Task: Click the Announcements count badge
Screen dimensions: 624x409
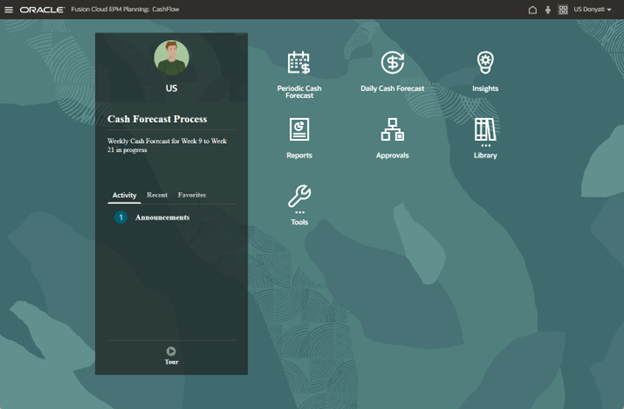Action: click(x=121, y=217)
